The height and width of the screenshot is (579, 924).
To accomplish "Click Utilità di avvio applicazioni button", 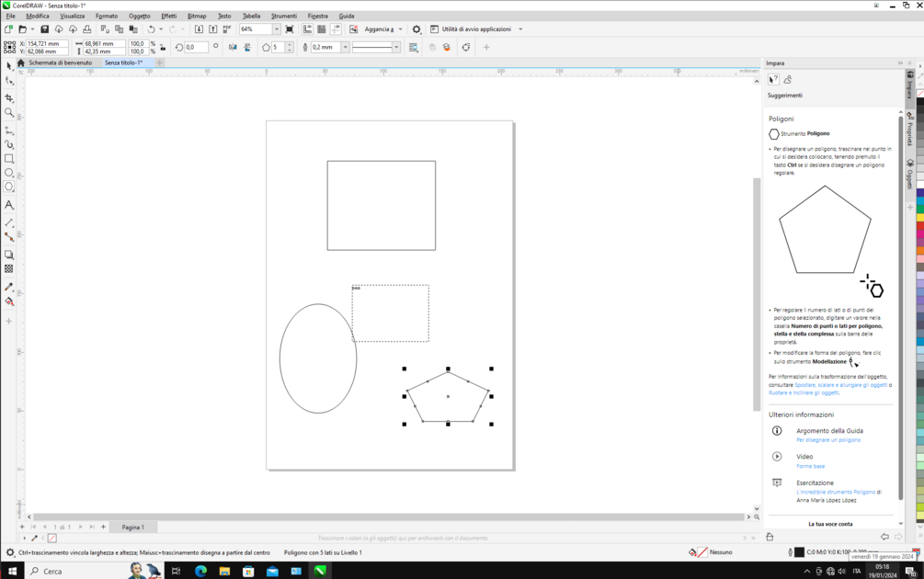I will tap(471, 28).
